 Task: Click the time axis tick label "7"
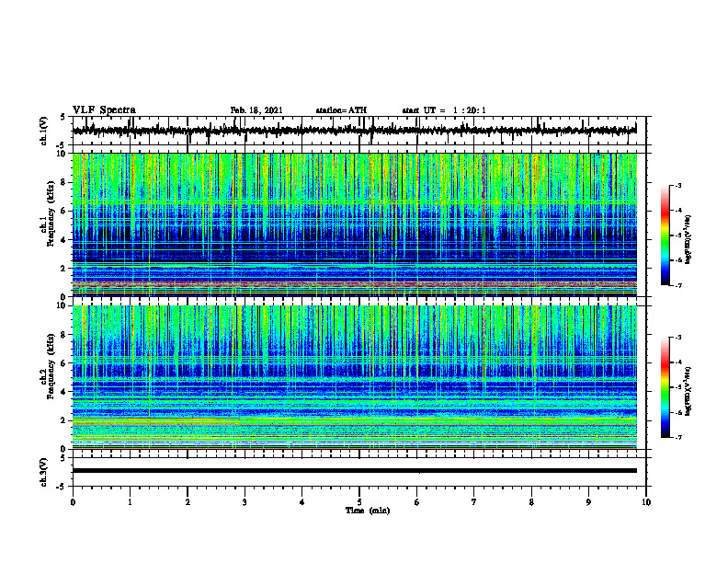(x=474, y=502)
